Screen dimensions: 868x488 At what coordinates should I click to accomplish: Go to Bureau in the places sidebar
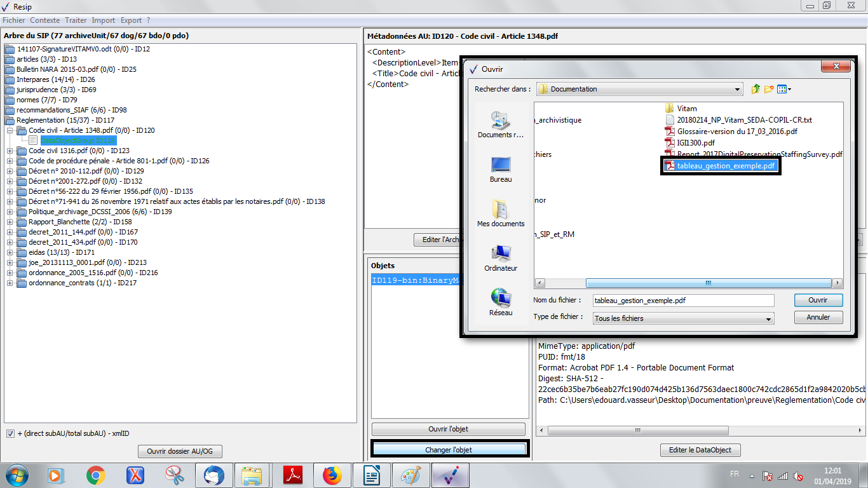[x=501, y=170]
